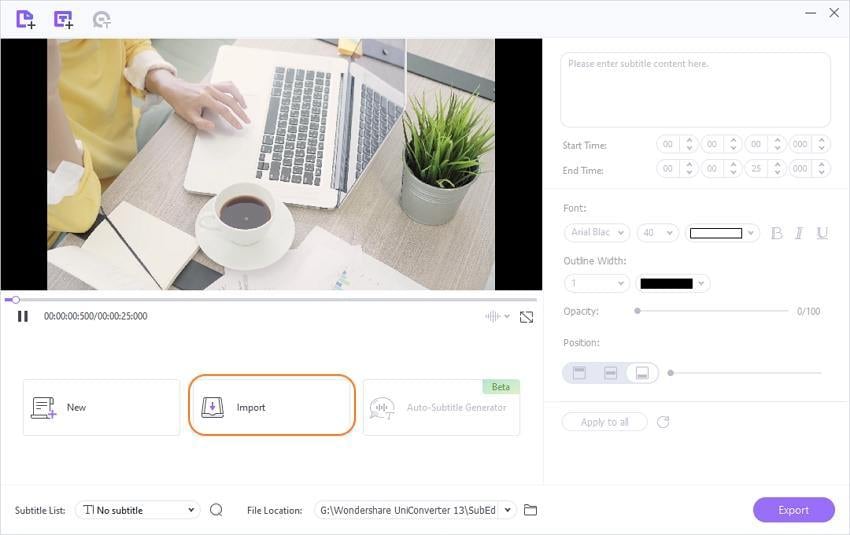Open the font size 40 dropdown
The width and height of the screenshot is (850, 535).
tap(658, 233)
